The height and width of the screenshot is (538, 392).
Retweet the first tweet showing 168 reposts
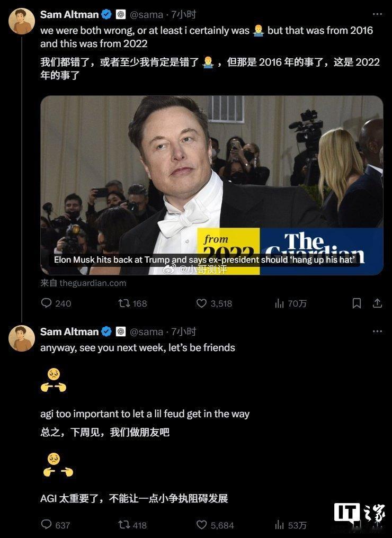pyautogui.click(x=132, y=303)
